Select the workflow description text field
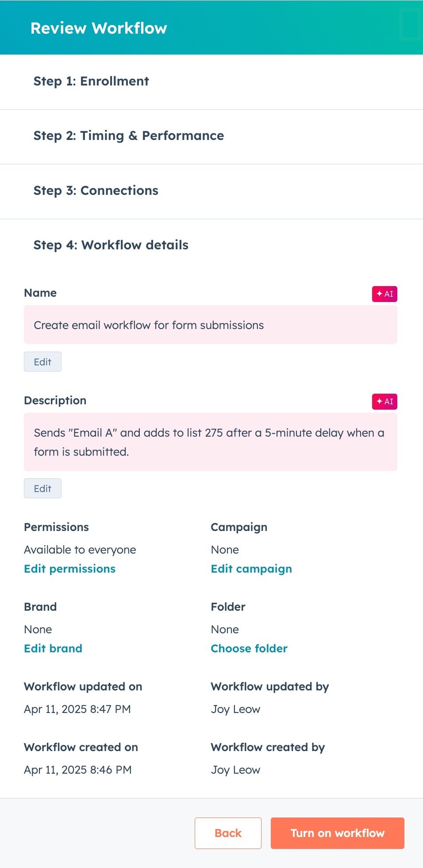The height and width of the screenshot is (868, 423). [211, 442]
